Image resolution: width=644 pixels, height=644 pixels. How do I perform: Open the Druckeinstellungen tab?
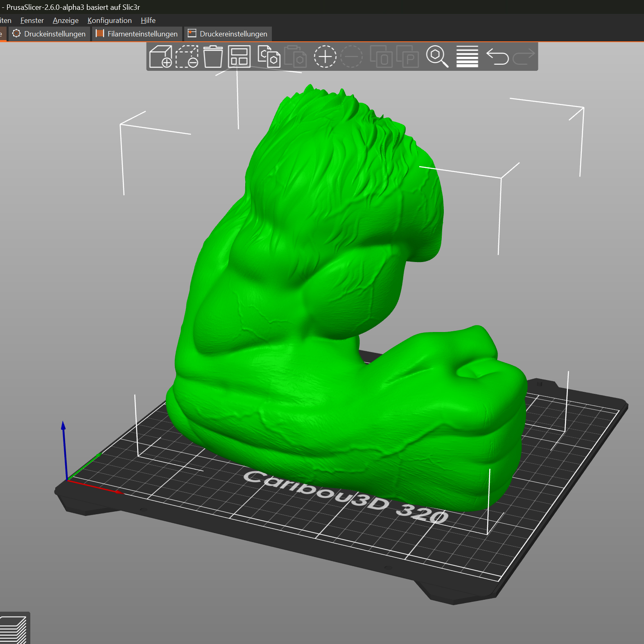coord(49,34)
